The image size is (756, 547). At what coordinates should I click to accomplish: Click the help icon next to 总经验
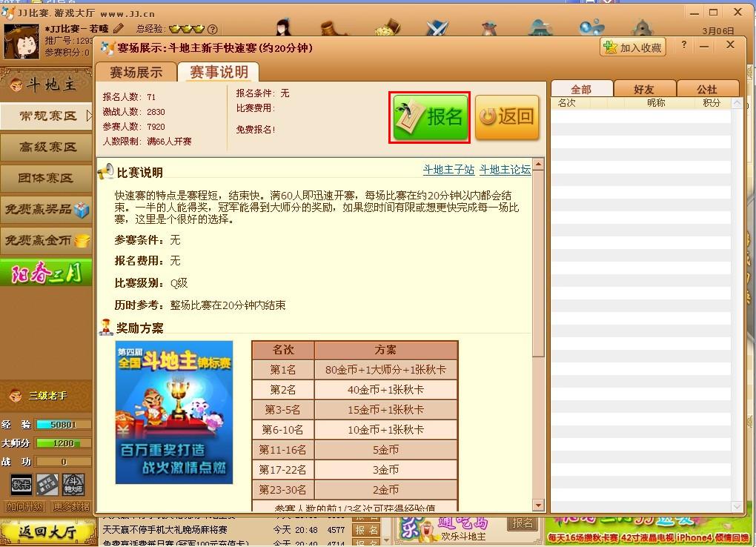[213, 30]
